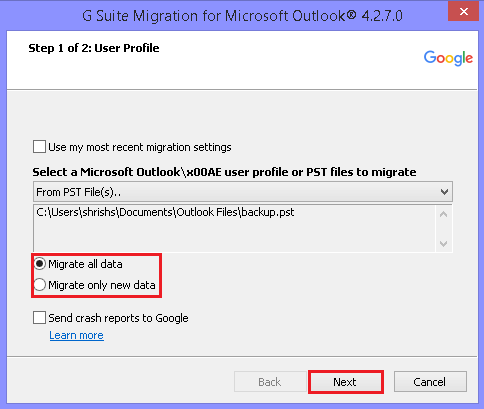
Task: Open the Learn more link
Action: tap(76, 335)
